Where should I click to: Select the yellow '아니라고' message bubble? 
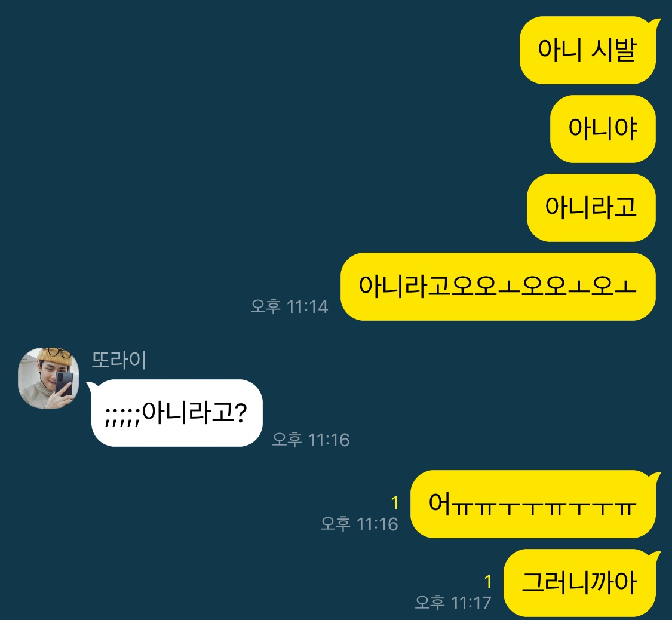(x=591, y=208)
